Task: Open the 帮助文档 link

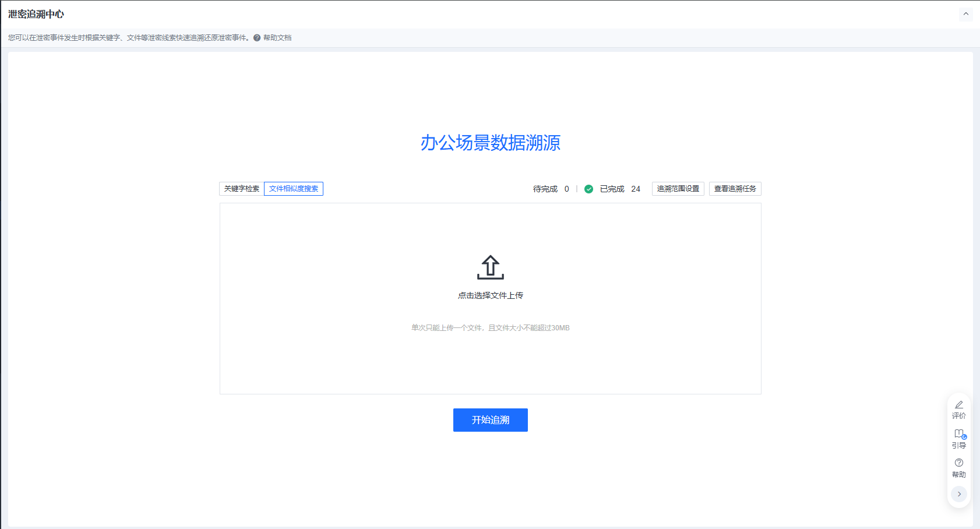Action: coord(277,38)
